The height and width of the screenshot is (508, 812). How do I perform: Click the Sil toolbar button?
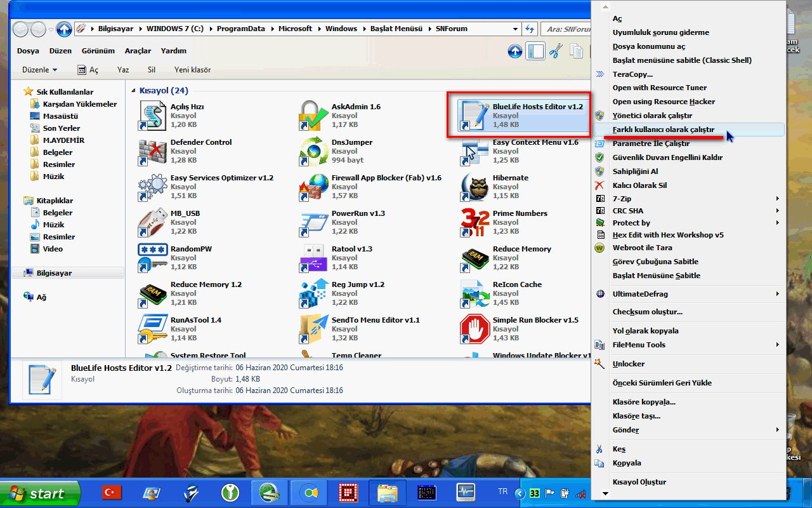[152, 70]
